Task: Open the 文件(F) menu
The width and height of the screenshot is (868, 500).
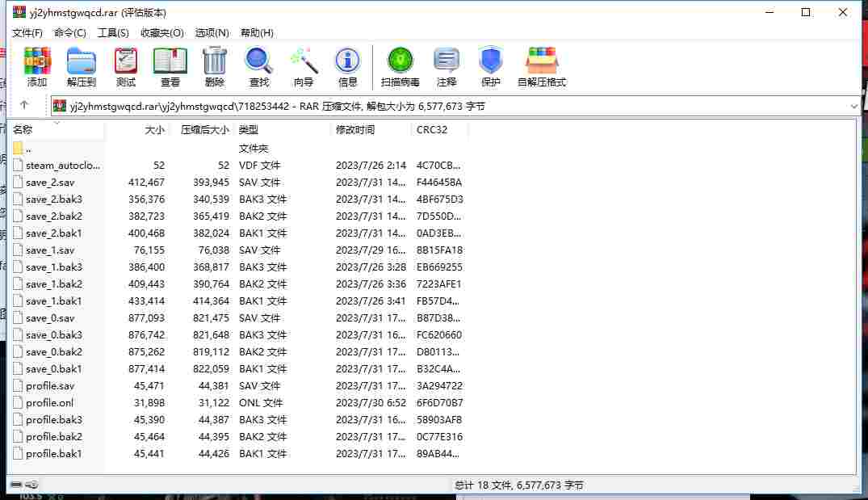Action: pyautogui.click(x=27, y=32)
